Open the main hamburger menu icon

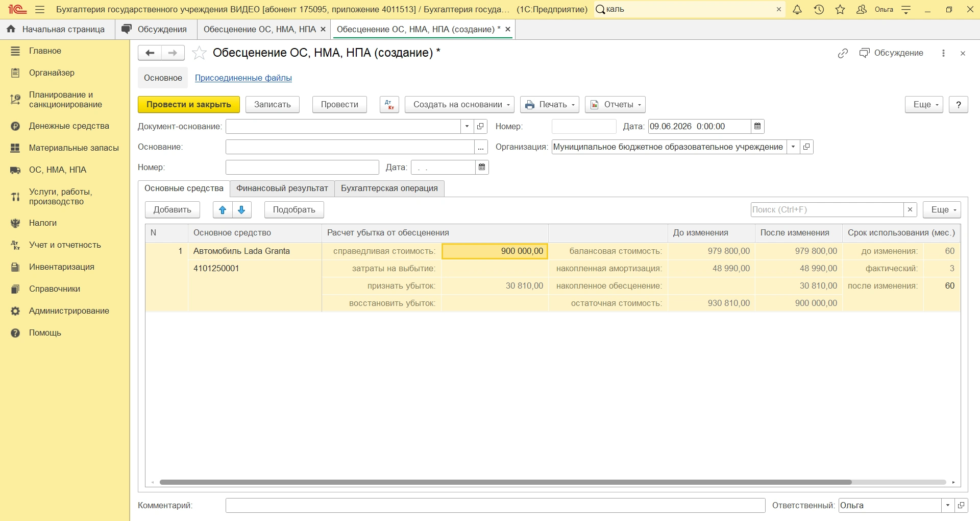pyautogui.click(x=40, y=10)
